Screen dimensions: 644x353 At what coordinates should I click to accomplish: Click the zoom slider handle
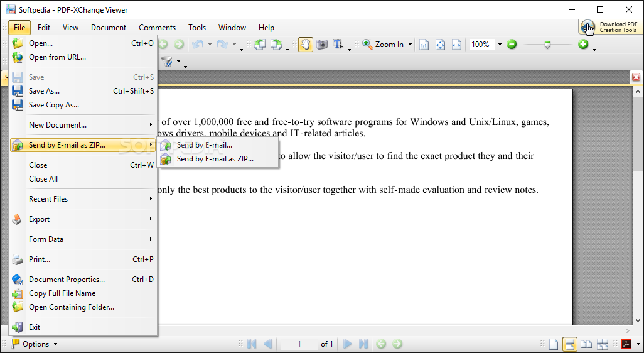(x=547, y=45)
